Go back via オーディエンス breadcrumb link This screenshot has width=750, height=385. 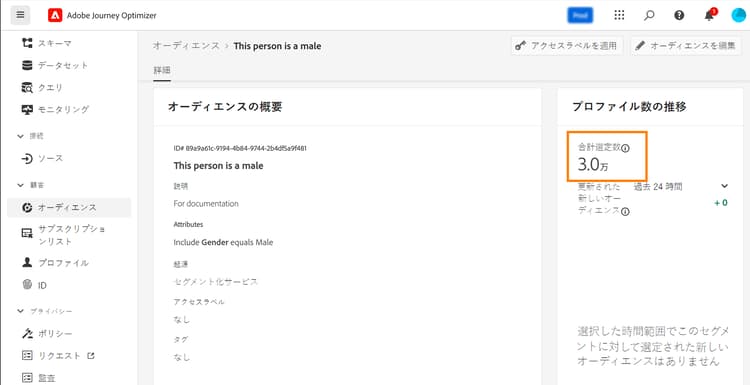click(x=187, y=46)
